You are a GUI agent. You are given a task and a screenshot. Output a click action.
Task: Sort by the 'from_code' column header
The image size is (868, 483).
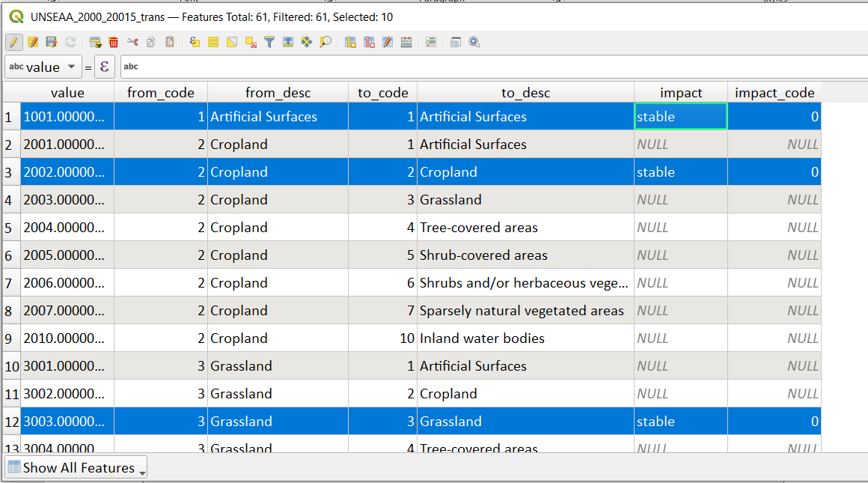tap(161, 93)
